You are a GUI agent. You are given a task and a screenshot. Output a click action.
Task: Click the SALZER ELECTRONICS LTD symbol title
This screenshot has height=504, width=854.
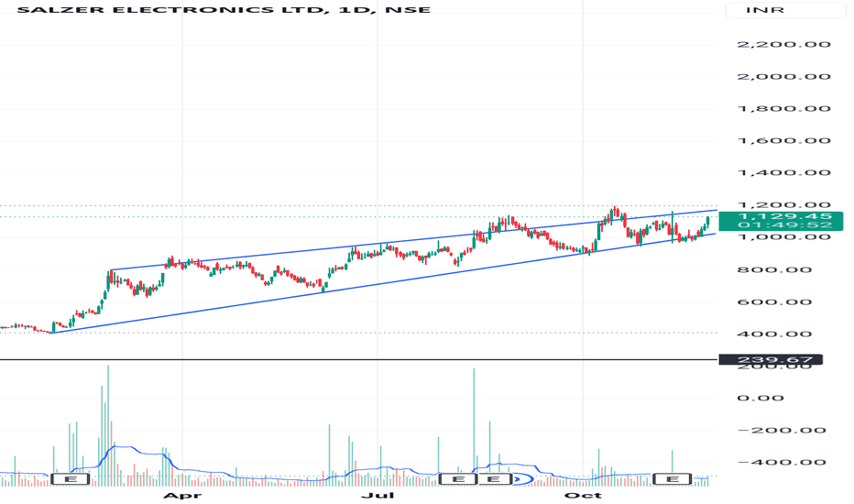224,10
